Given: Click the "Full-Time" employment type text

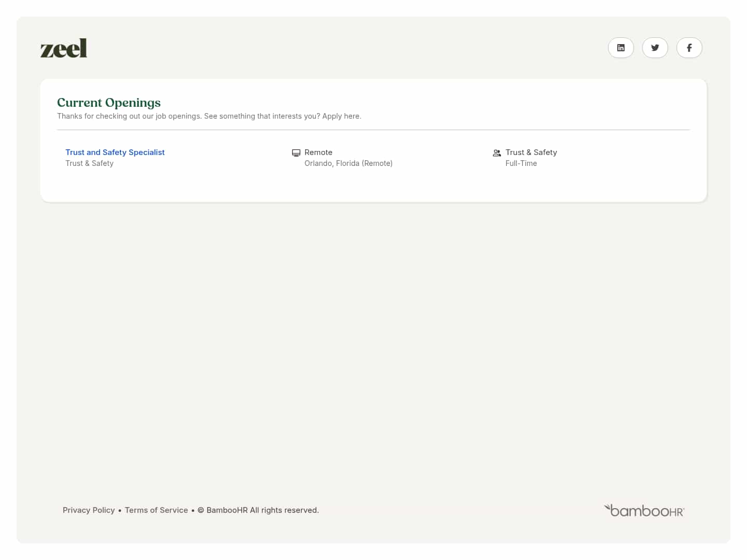Looking at the screenshot, I should coord(521,163).
